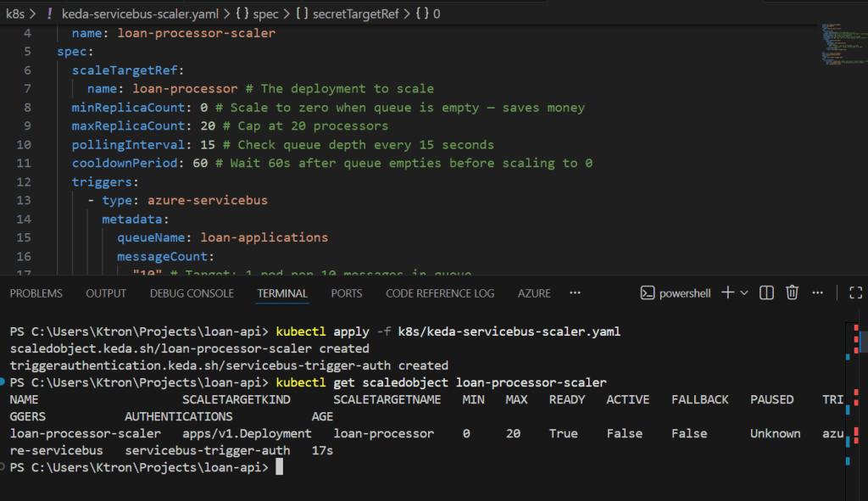868x501 pixels.
Task: Click the plus icon to open a new terminal
Action: coord(727,292)
